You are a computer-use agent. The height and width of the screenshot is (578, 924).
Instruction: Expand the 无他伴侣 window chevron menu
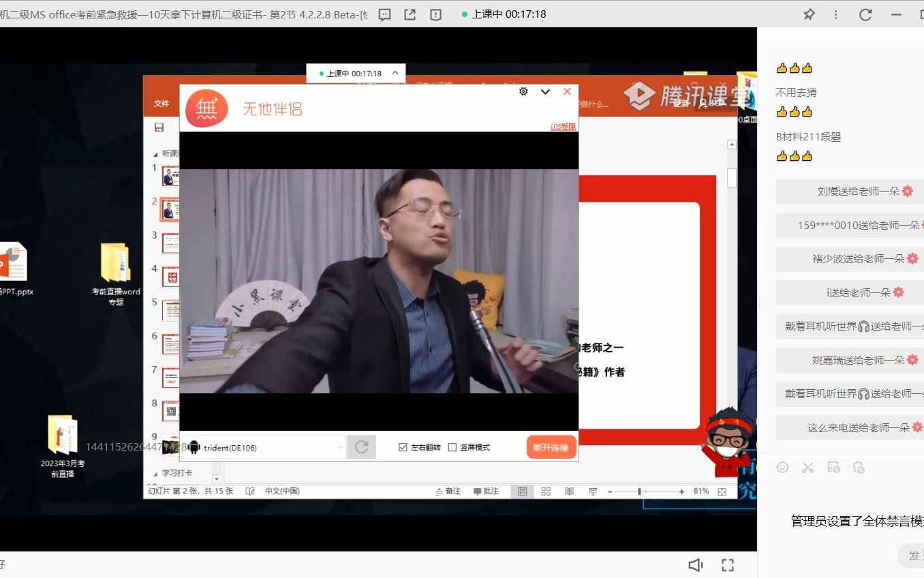[x=545, y=92]
